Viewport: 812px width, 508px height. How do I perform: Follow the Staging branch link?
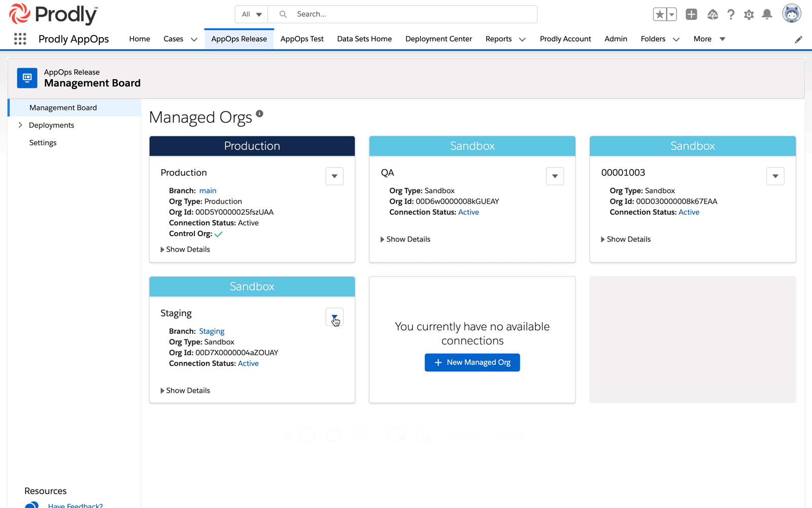tap(212, 331)
